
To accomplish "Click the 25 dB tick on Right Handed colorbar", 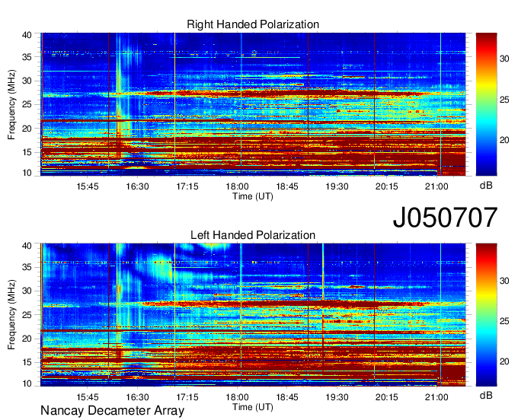I will 504,100.
